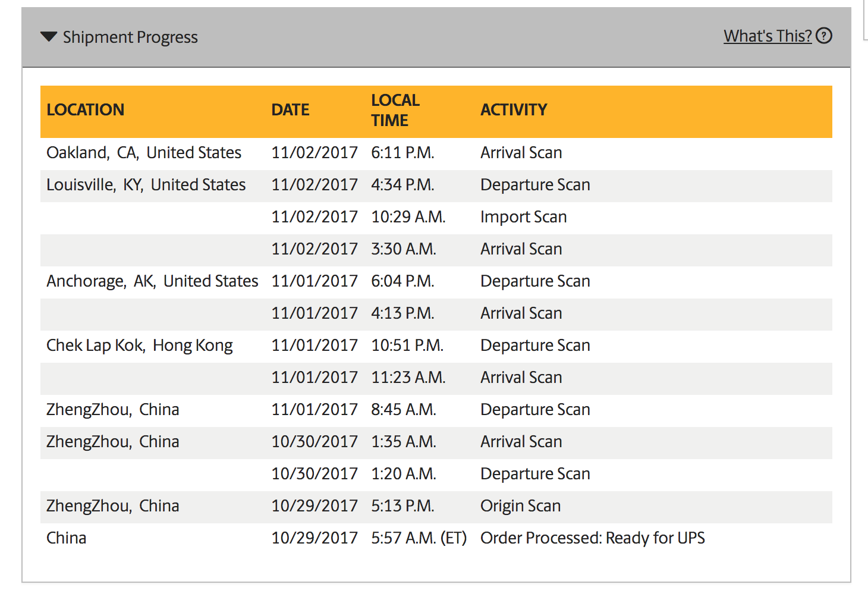Click the Shipment Progress heading text
868x603 pixels.
tap(130, 37)
